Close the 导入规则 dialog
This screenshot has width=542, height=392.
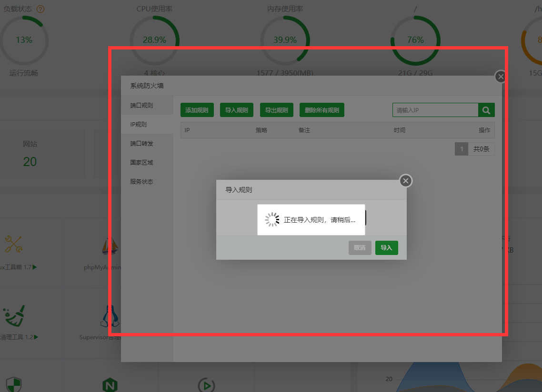406,181
